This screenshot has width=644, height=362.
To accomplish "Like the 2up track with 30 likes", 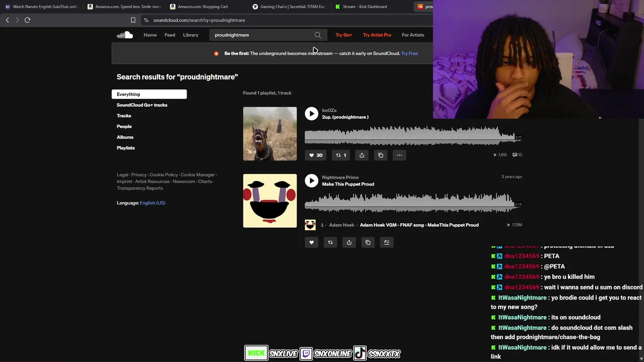I will (315, 155).
